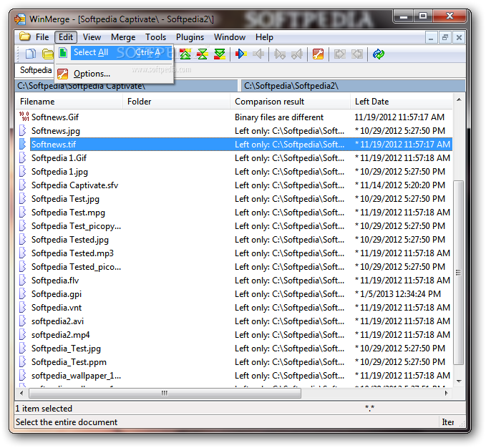Image resolution: width=486 pixels, height=448 pixels.
Task: Click the Copy to right arrow icon
Action: click(240, 54)
